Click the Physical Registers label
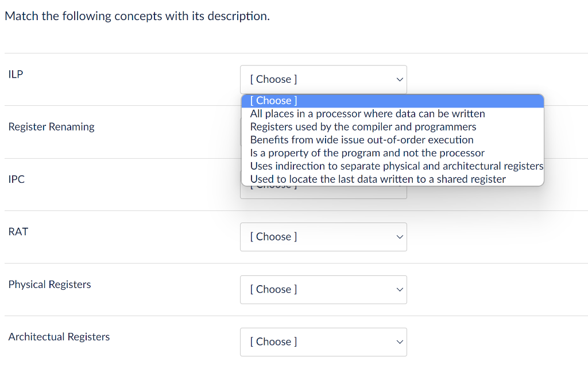 click(x=50, y=285)
